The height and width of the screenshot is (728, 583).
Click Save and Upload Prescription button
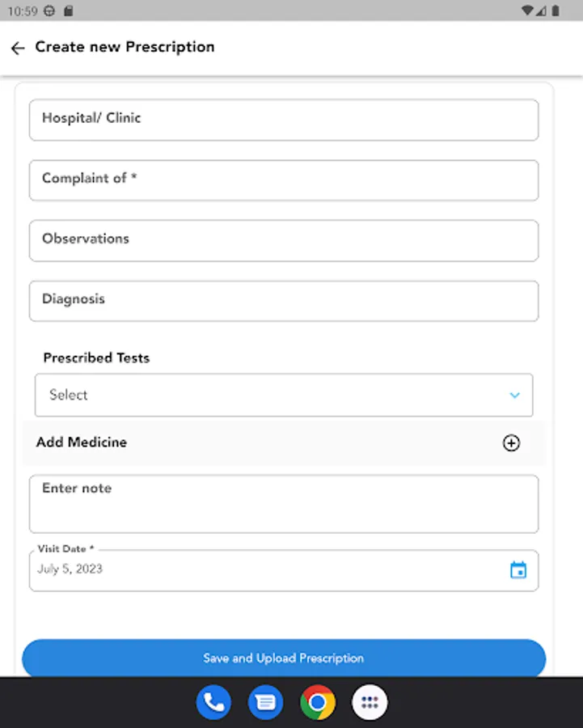click(x=284, y=658)
